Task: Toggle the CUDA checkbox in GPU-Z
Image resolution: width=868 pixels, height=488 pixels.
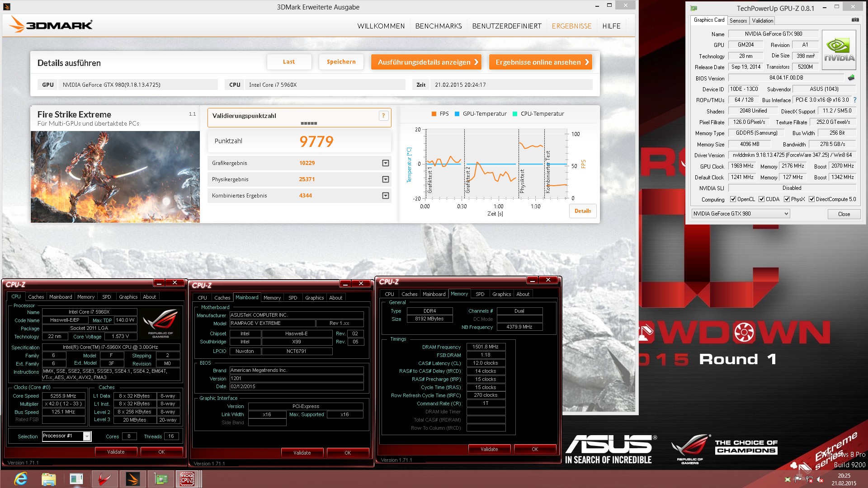Action: [x=762, y=199]
